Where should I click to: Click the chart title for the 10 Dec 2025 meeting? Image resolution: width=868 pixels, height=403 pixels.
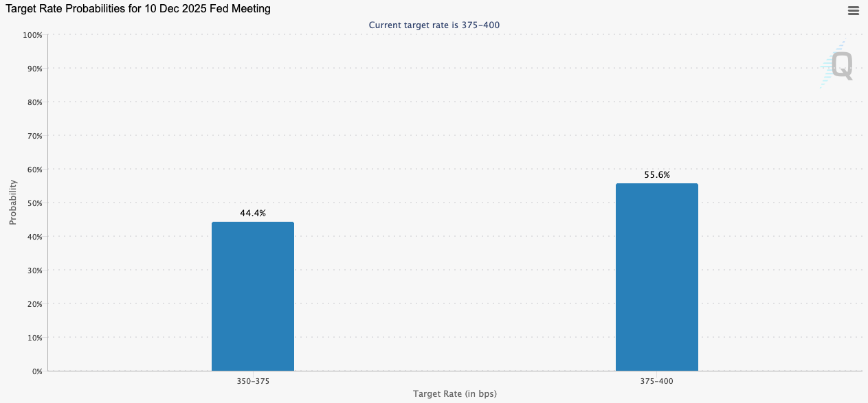click(x=138, y=9)
